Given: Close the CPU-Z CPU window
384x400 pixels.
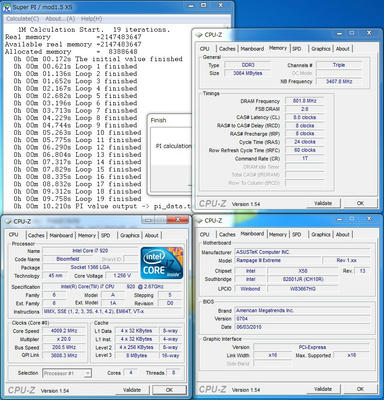Looking at the screenshot, I should 178,219.
